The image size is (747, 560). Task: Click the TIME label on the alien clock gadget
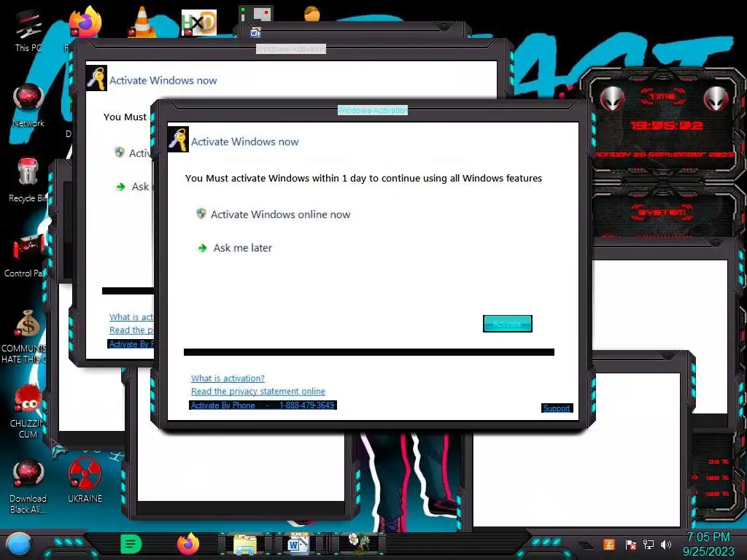coord(662,97)
